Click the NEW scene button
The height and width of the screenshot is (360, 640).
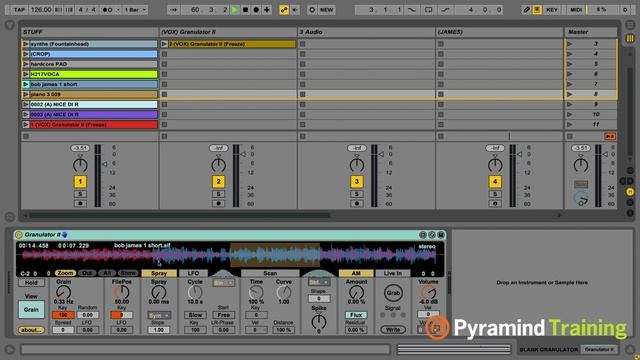point(327,10)
